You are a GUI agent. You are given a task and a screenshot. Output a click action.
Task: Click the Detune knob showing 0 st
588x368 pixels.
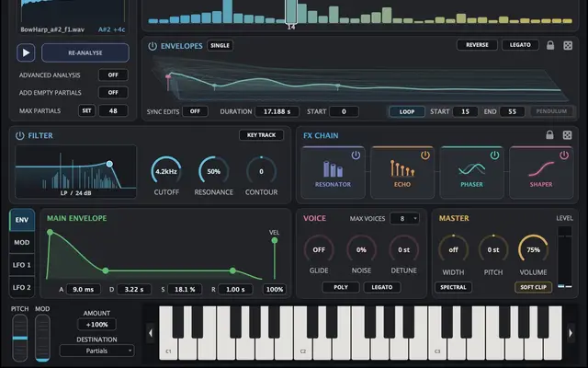click(x=403, y=249)
